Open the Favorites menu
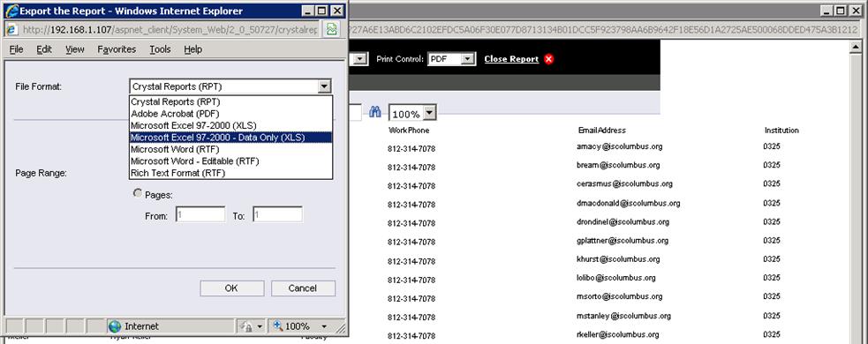 pyautogui.click(x=117, y=49)
